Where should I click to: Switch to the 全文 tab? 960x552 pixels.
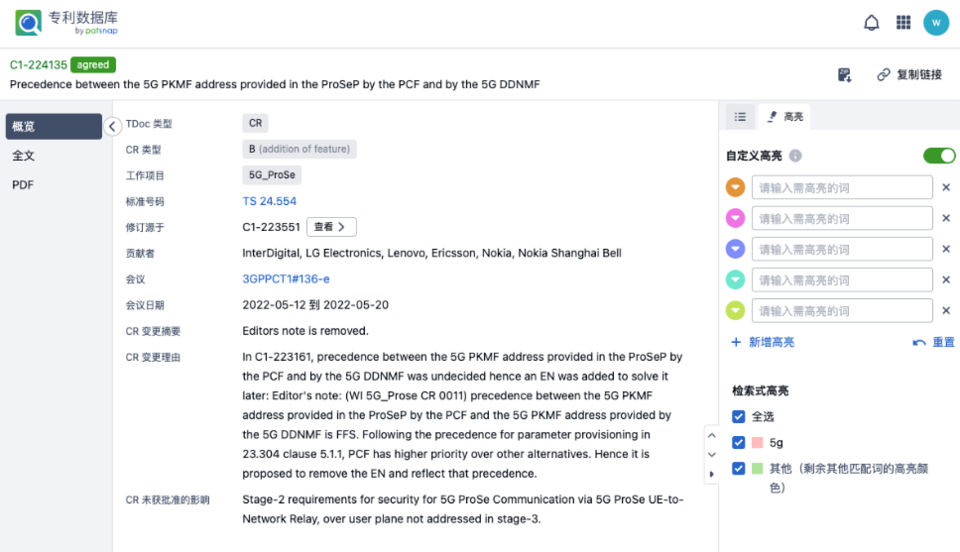23,156
